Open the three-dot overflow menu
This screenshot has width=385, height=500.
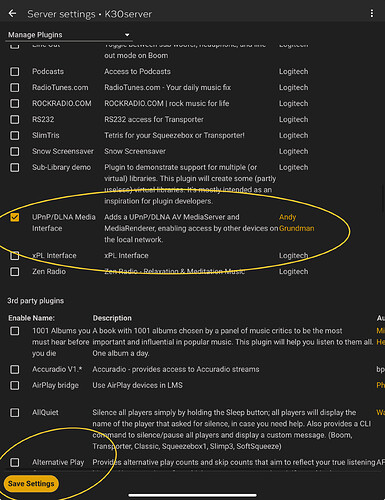[372, 13]
